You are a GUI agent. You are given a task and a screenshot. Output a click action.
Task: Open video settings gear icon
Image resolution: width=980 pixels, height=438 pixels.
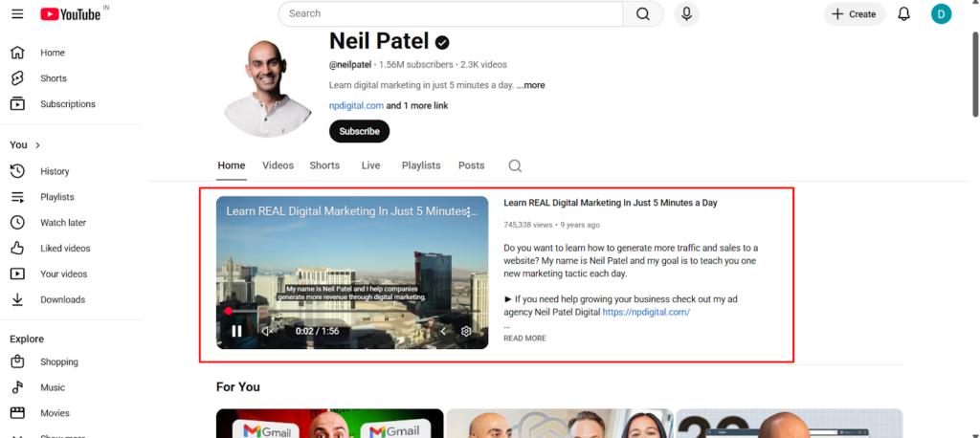coord(466,331)
